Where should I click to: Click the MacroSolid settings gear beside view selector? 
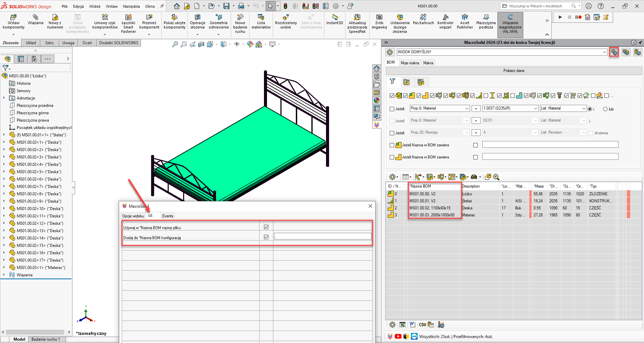pos(389,52)
